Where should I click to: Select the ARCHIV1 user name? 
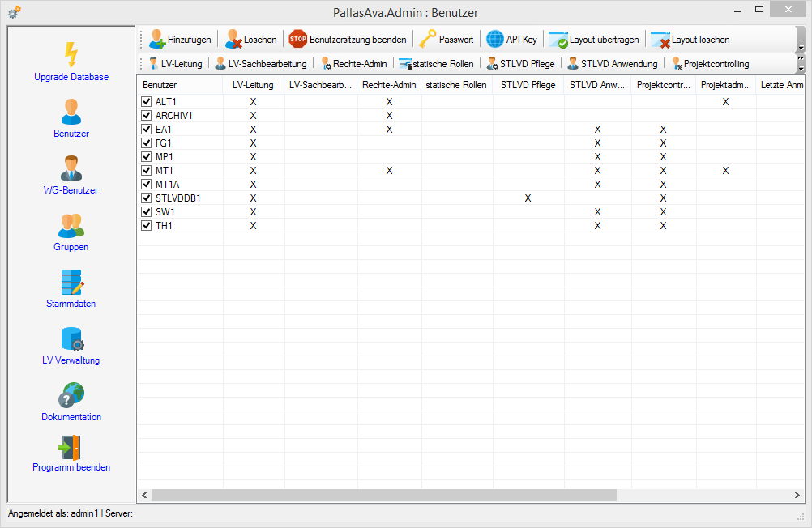pyautogui.click(x=174, y=116)
